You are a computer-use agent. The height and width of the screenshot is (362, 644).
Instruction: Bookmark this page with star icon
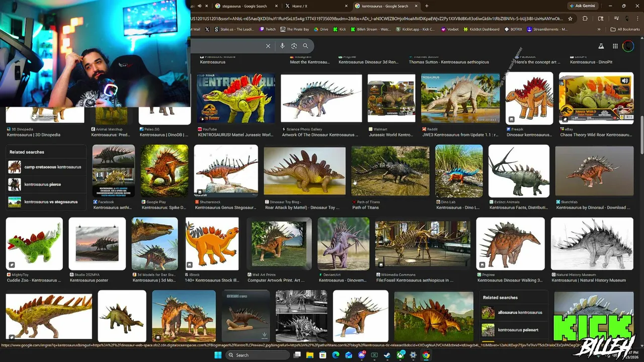[x=570, y=19]
